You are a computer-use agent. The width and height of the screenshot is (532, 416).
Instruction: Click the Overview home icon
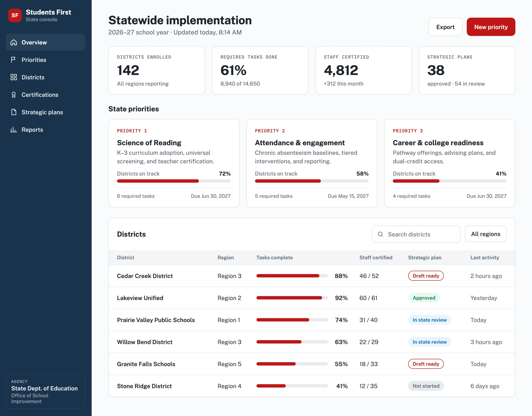pos(14,42)
